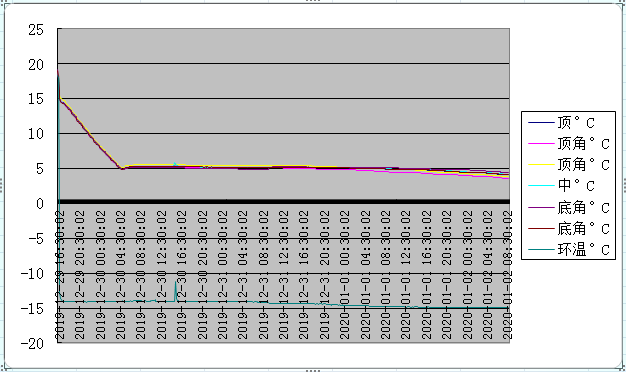Select the 2019-12-30 04:30:02 x-axis label
The width and height of the screenshot is (626, 372).
[121, 275]
